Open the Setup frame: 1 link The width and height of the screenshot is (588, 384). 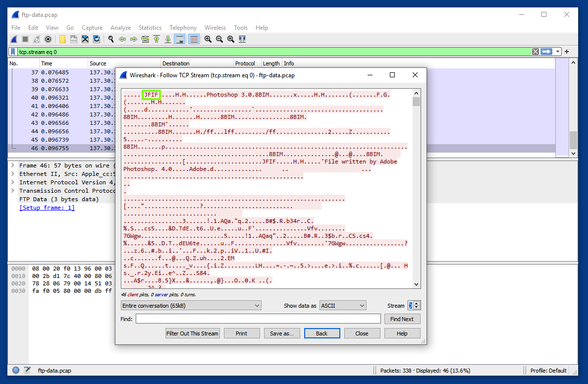47,208
